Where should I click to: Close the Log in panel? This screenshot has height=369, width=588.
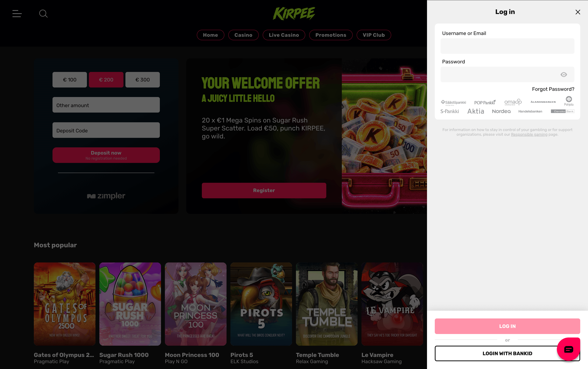[577, 12]
